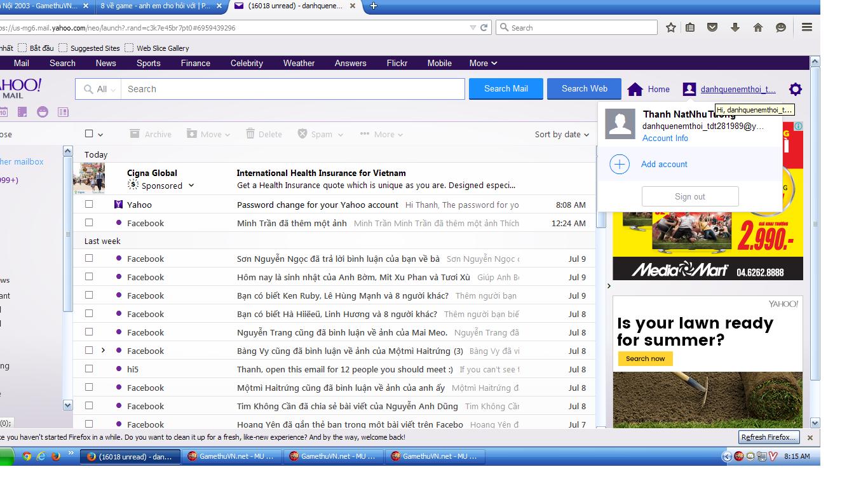Image resolution: width=868 pixels, height=488 pixels.
Task: Open Yahoo Mail settings gear
Action: point(795,89)
